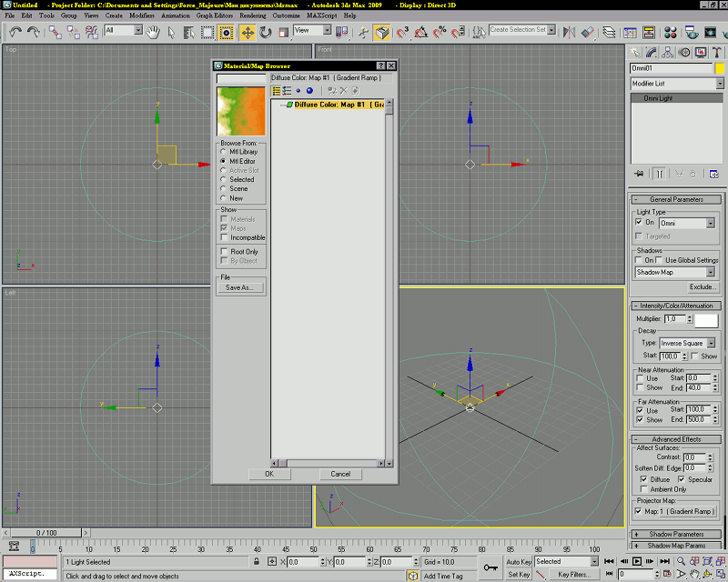Open the Layer Manager icon

tap(609, 33)
